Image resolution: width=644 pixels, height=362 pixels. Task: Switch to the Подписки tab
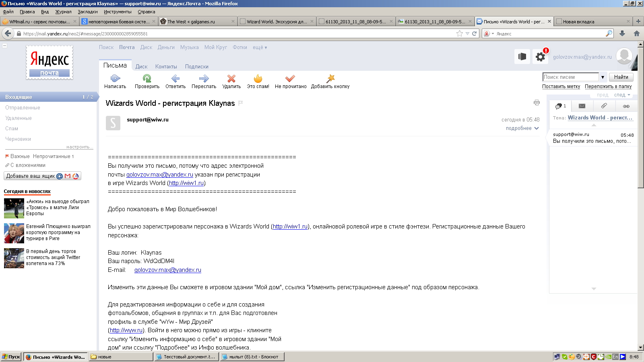point(197,67)
